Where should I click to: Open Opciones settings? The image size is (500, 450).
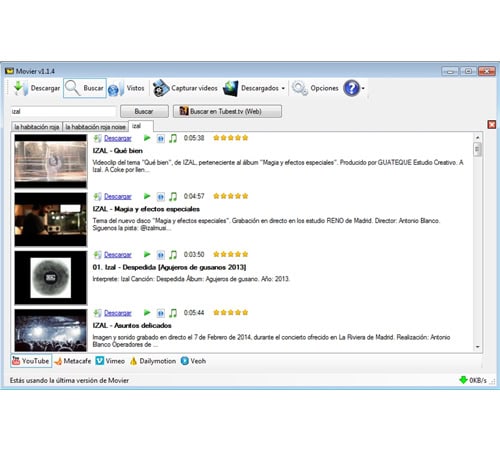(315, 88)
